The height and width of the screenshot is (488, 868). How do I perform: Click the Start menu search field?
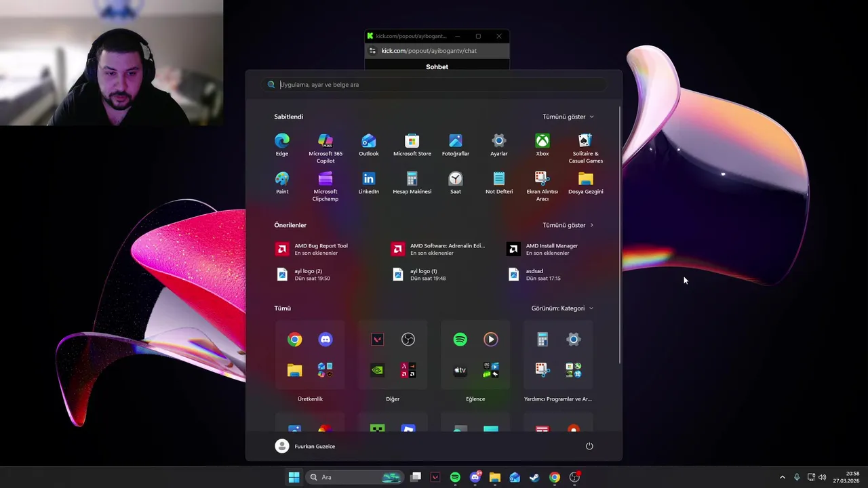(434, 85)
